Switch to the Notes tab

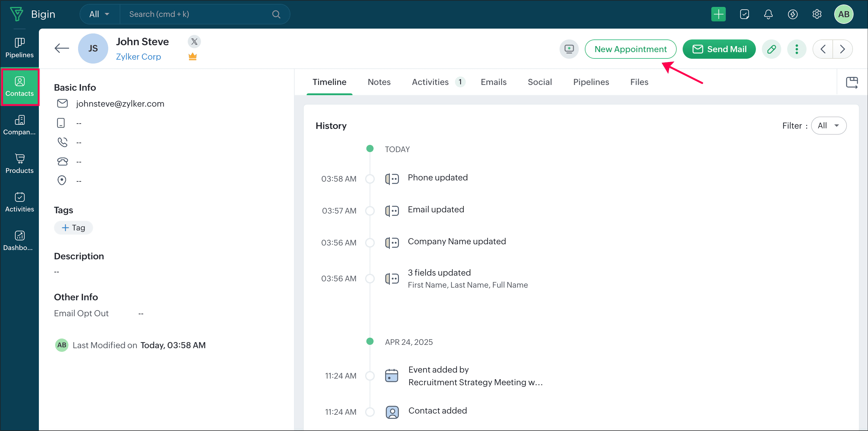379,82
